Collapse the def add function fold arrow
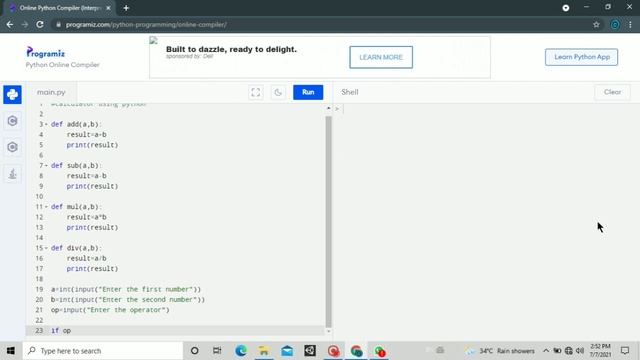The width and height of the screenshot is (640, 360). point(46,124)
